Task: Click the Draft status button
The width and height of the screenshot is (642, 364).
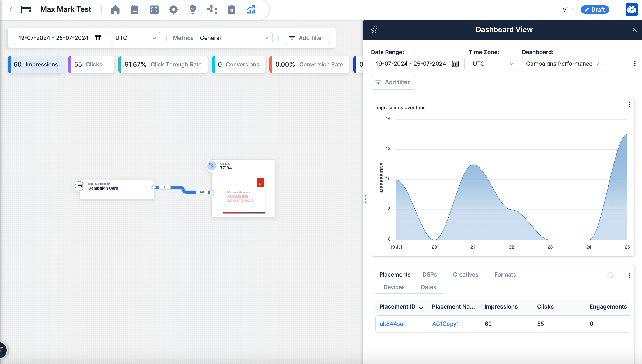Action: click(x=595, y=10)
